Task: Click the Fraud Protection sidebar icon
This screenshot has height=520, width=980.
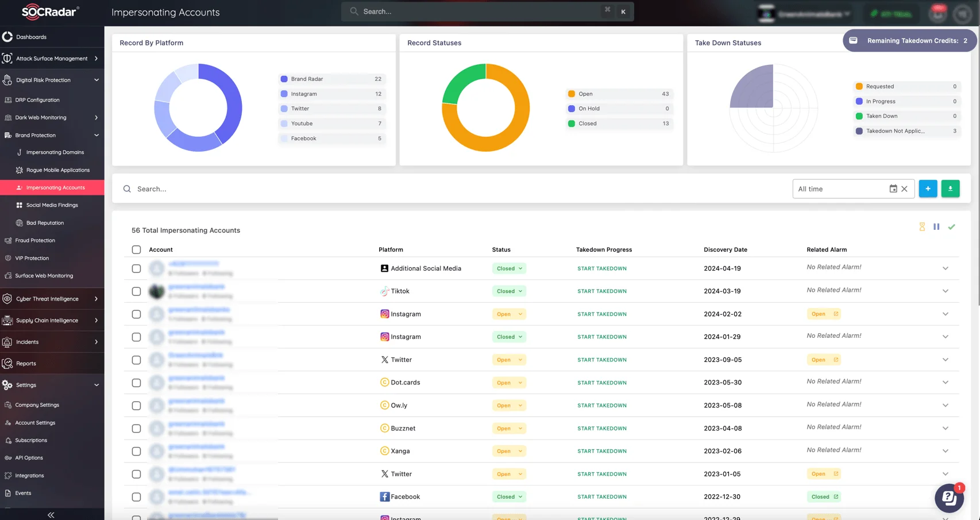Action: [8, 241]
